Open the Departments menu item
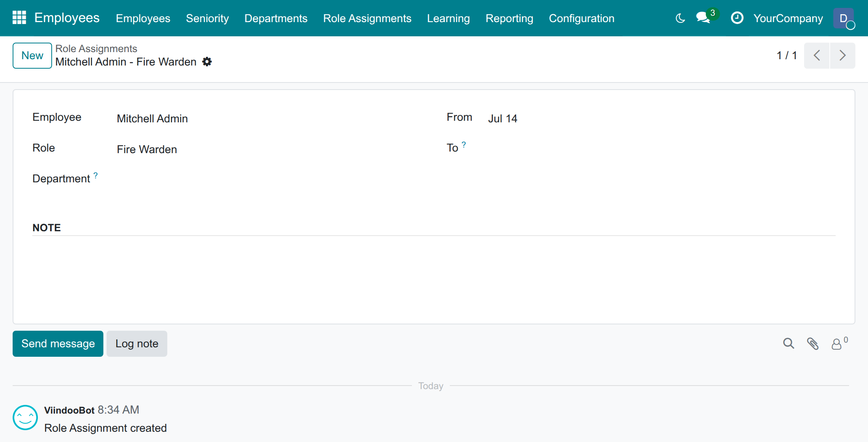Screen dimensions: 868x442 pos(276,18)
